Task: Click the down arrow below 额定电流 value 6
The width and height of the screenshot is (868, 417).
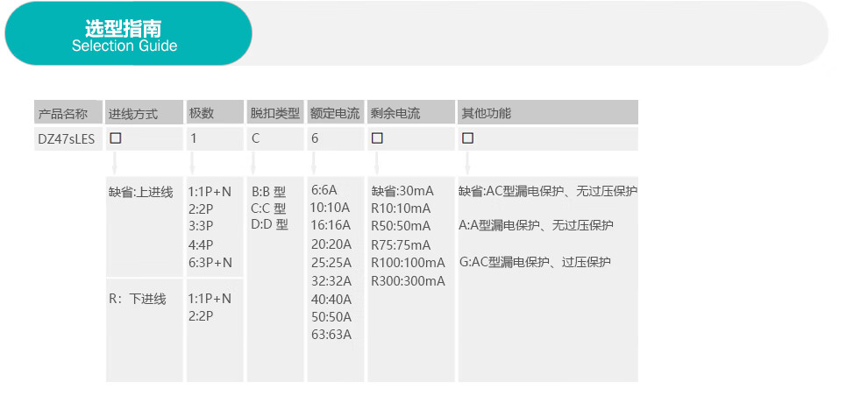Action: [x=313, y=162]
